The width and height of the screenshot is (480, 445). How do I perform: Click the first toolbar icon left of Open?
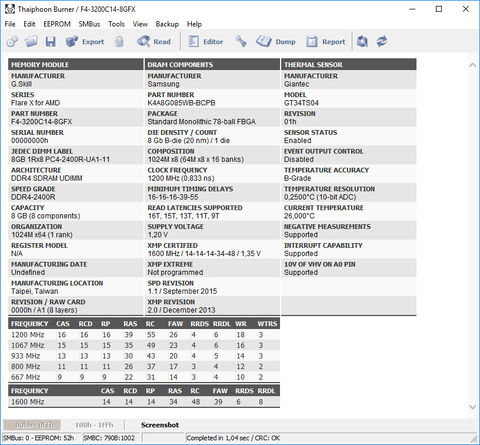click(12, 41)
